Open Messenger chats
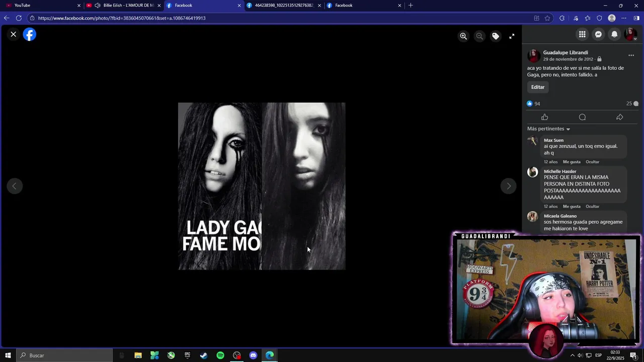644x362 pixels. (598, 34)
